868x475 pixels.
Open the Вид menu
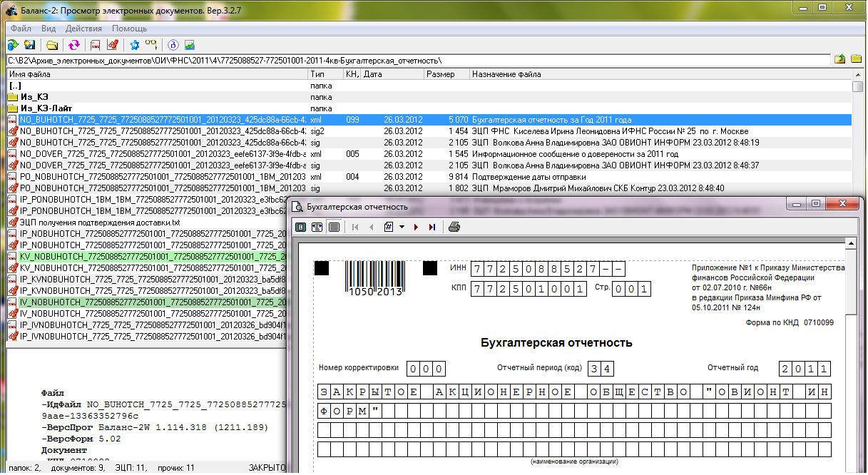pyautogui.click(x=48, y=29)
